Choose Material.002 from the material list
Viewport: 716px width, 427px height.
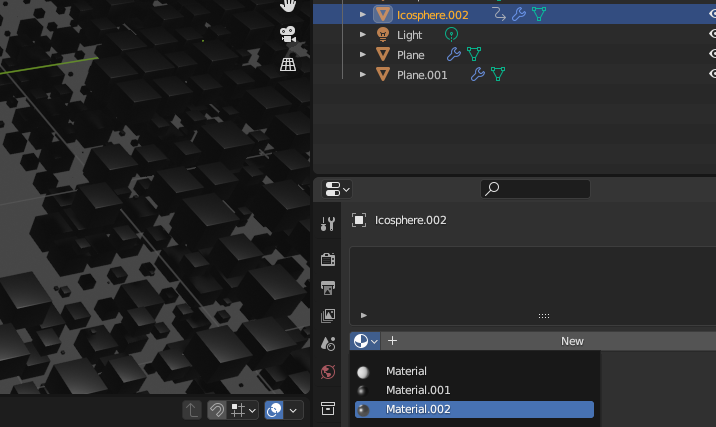tap(474, 409)
